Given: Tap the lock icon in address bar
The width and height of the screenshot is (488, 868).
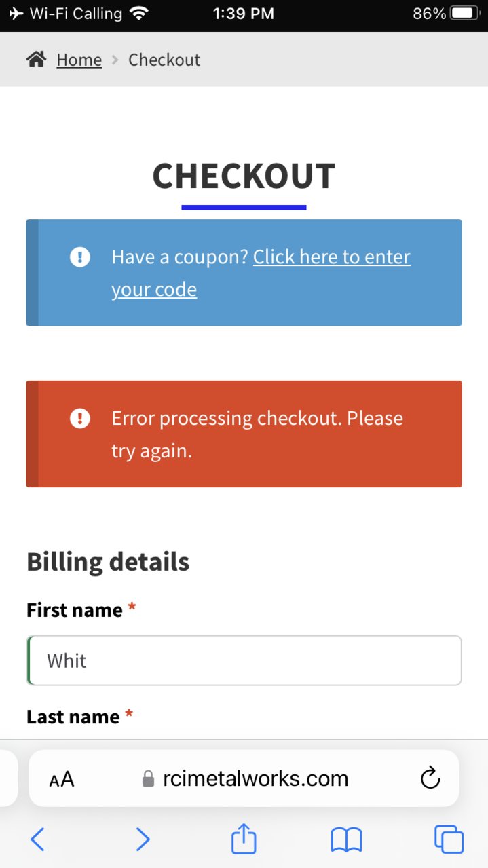Looking at the screenshot, I should [148, 779].
